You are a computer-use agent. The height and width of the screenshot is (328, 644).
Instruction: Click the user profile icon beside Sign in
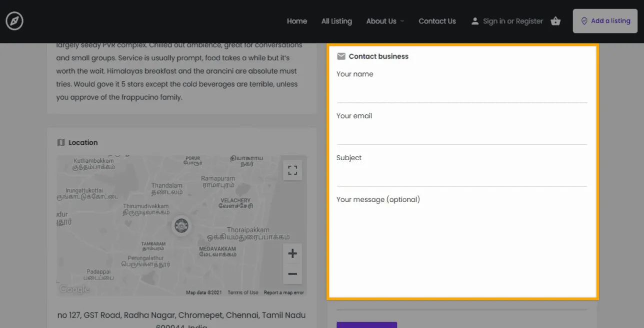(474, 21)
